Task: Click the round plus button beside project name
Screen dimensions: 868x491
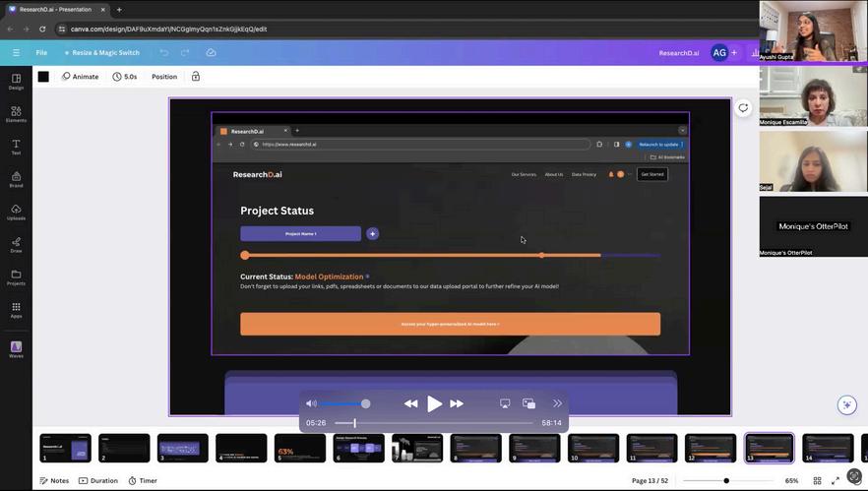Action: coord(373,234)
